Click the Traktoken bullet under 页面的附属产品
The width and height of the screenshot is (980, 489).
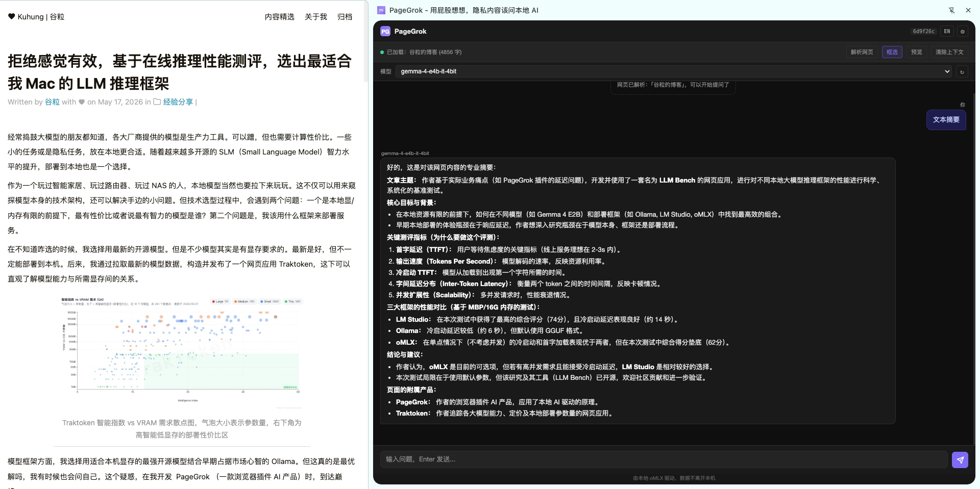(x=506, y=414)
